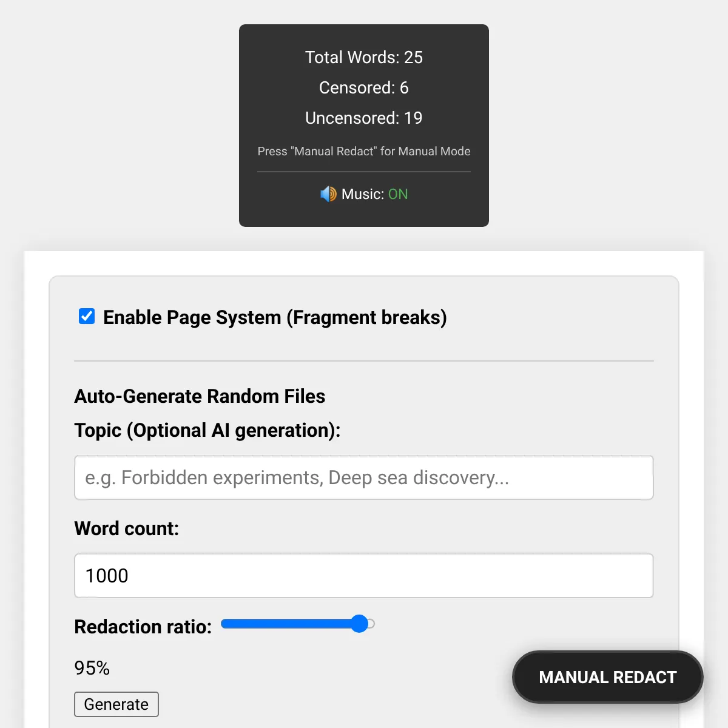The width and height of the screenshot is (728, 728).
Task: Click the filled blue portion of slider
Action: tap(285, 624)
